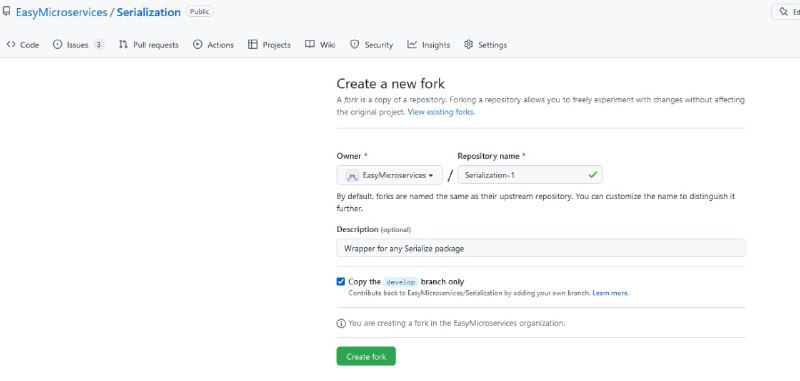Open the Learn more link
The height and width of the screenshot is (381, 800).
point(611,293)
